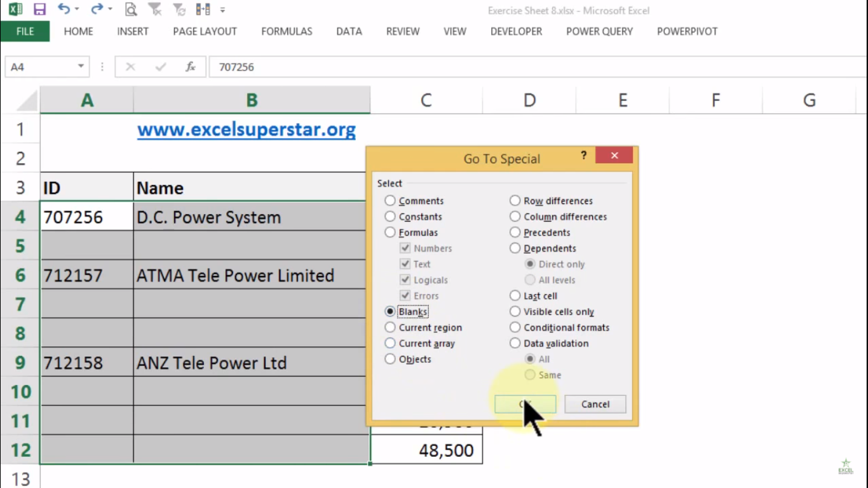Click the Clear Filter funnel icon
This screenshot has width=868, height=488.
[154, 10]
